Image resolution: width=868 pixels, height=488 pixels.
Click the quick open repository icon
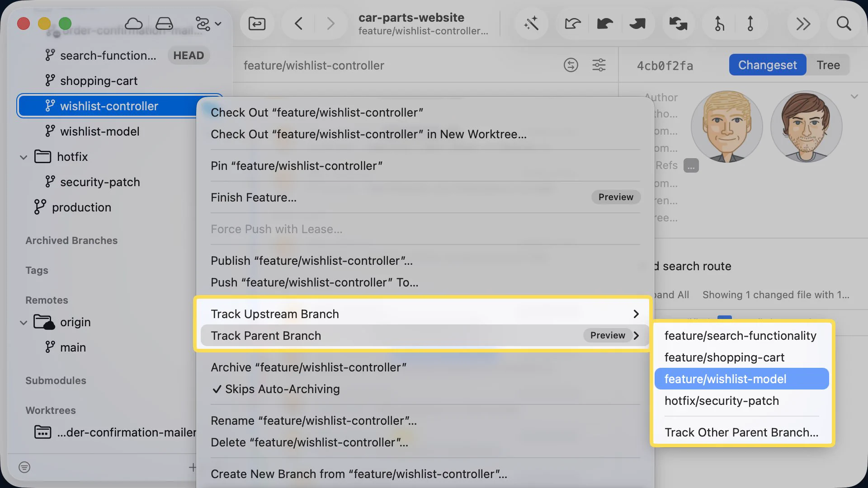click(257, 23)
